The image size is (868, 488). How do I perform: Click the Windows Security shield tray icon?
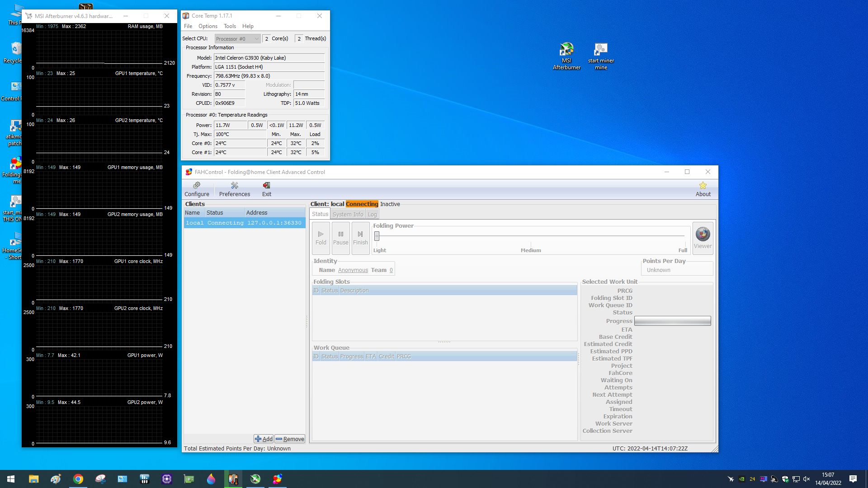[785, 479]
